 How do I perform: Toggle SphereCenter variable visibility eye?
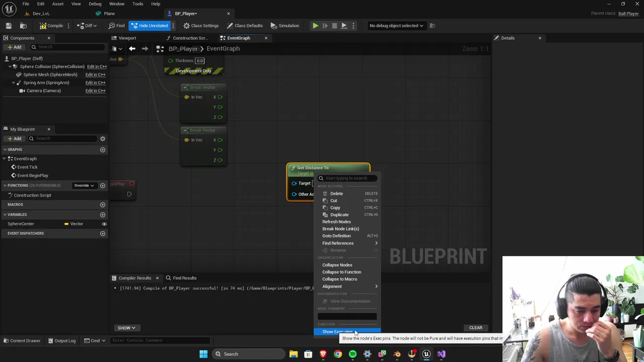[104, 224]
